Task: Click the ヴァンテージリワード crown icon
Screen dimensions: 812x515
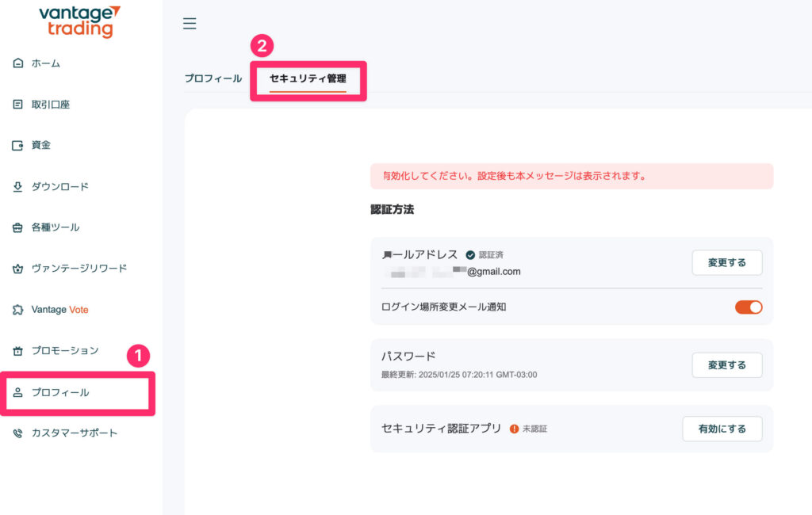Action: point(17,269)
